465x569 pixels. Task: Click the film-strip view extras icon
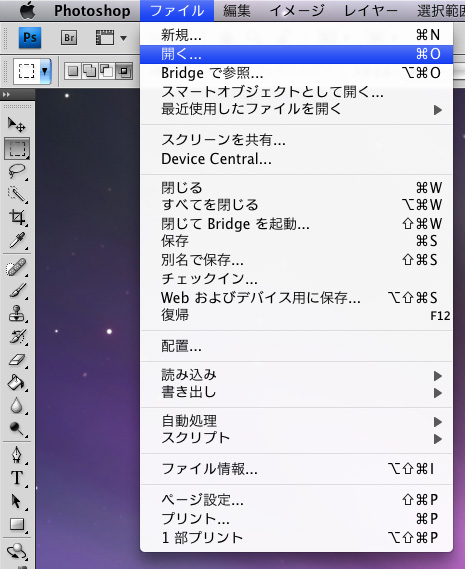(105, 38)
